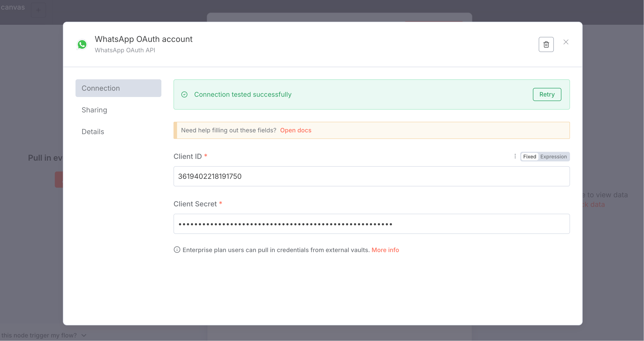This screenshot has height=341, width=644.
Task: Click the WhatsApp logo icon
Action: (82, 44)
